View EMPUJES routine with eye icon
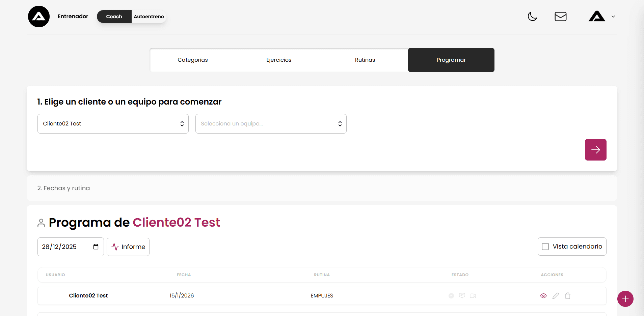Image resolution: width=644 pixels, height=316 pixels. pyautogui.click(x=543, y=296)
